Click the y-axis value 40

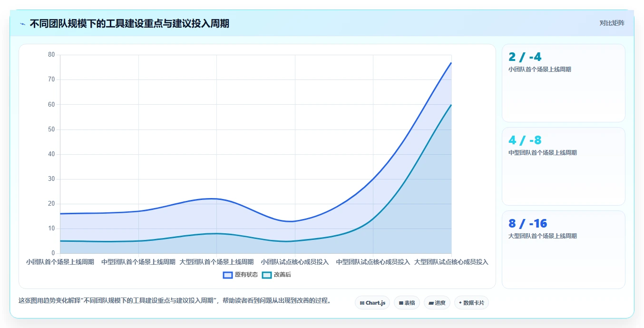tap(51, 154)
